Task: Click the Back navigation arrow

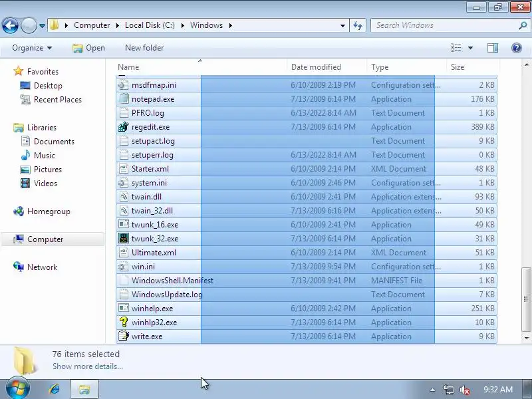Action: click(x=10, y=25)
